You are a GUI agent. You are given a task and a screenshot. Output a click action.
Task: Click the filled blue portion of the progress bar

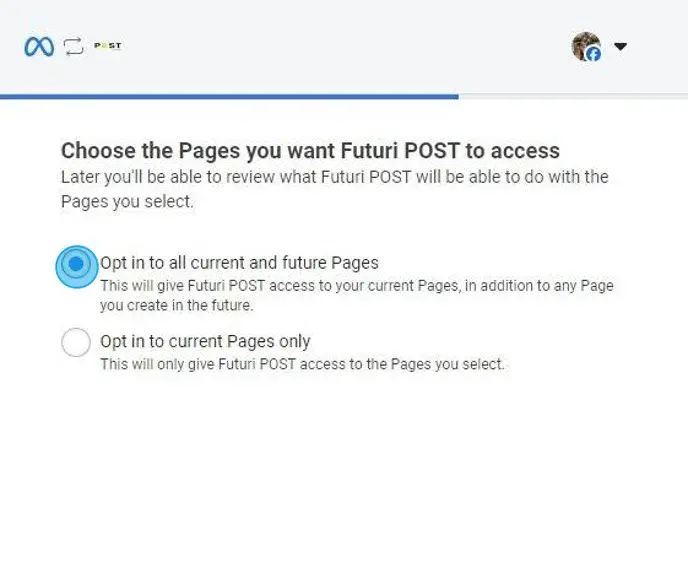pos(230,97)
